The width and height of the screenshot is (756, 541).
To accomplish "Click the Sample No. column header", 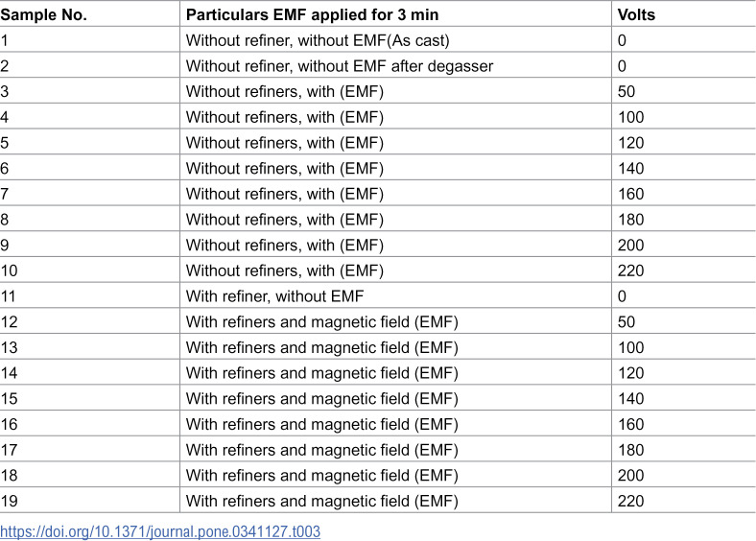I will click(x=43, y=14).
